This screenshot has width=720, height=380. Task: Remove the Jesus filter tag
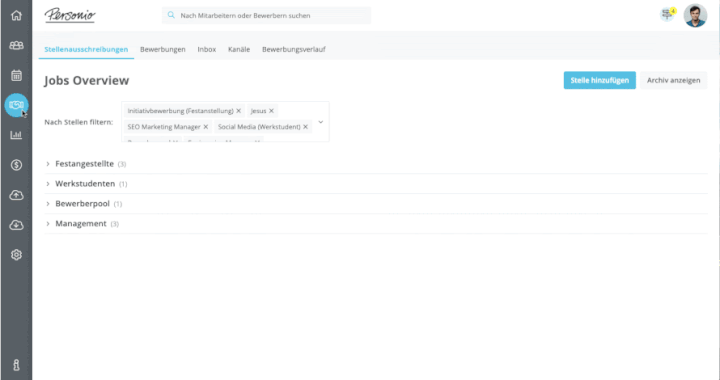click(x=271, y=111)
